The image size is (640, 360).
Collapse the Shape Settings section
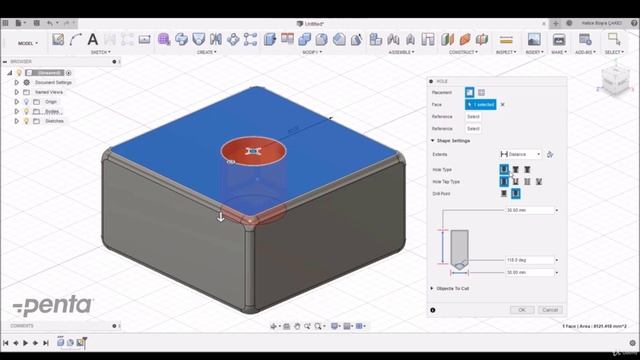point(433,140)
